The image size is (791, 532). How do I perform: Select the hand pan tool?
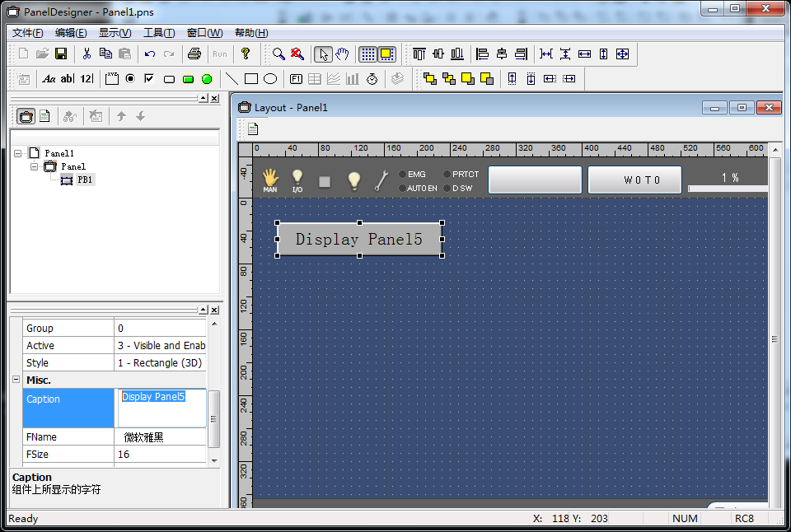click(x=342, y=54)
